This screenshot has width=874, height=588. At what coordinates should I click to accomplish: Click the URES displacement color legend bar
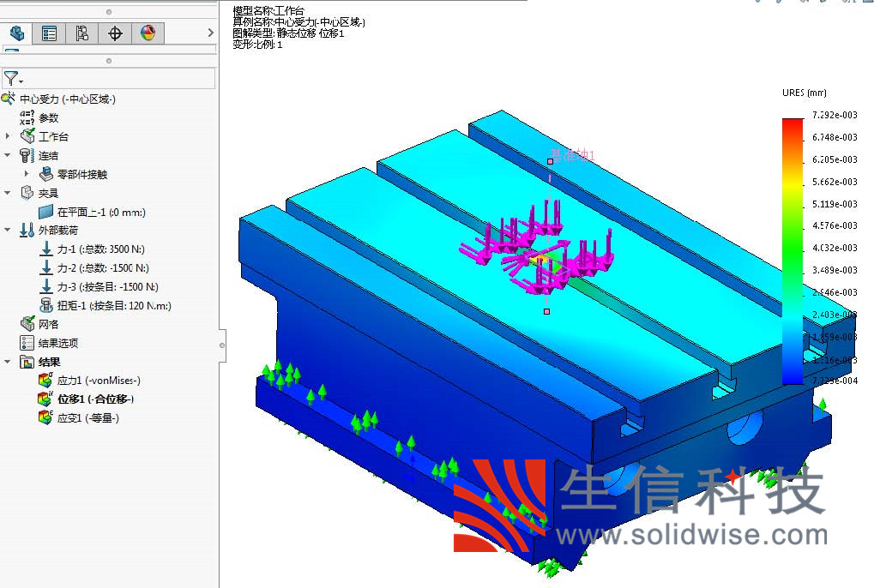792,250
